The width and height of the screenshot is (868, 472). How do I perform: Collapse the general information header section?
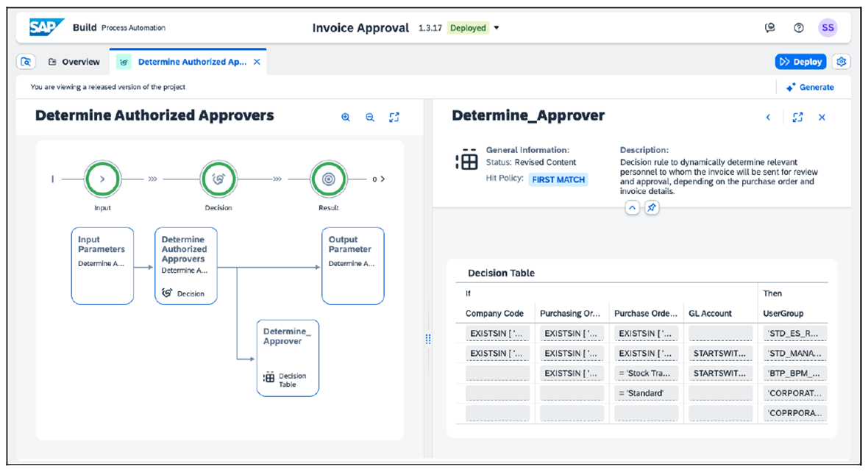tap(632, 208)
